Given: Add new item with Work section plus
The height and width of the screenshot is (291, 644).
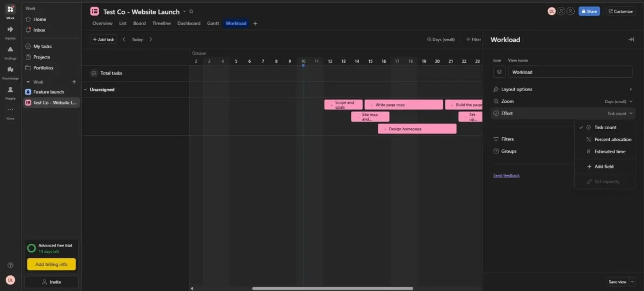Looking at the screenshot, I should point(74,82).
